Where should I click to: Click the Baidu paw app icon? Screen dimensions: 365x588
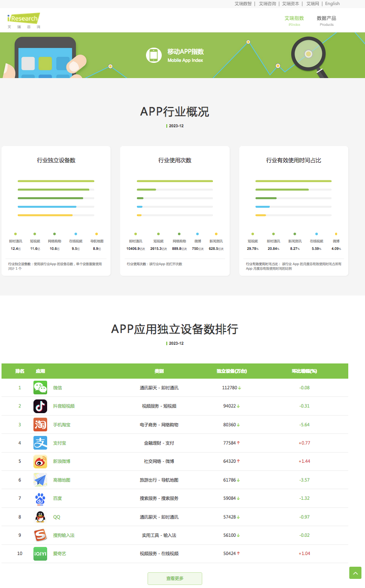(x=40, y=498)
